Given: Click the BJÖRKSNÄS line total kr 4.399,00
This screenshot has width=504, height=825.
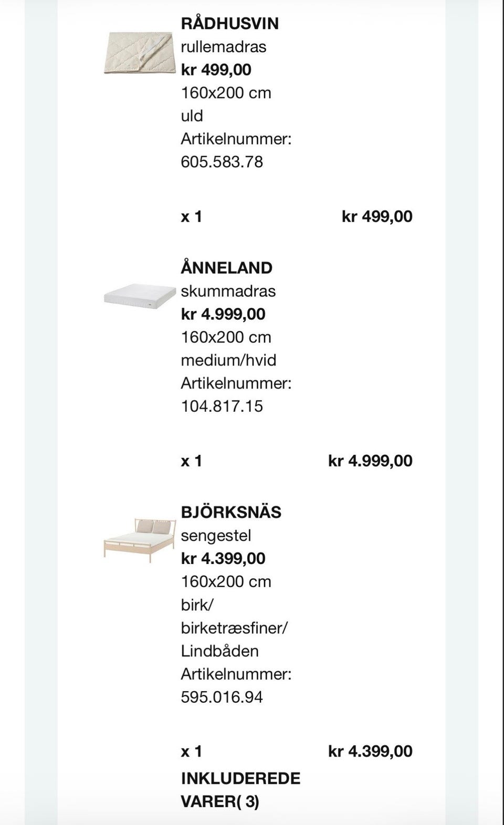Looking at the screenshot, I should [370, 751].
